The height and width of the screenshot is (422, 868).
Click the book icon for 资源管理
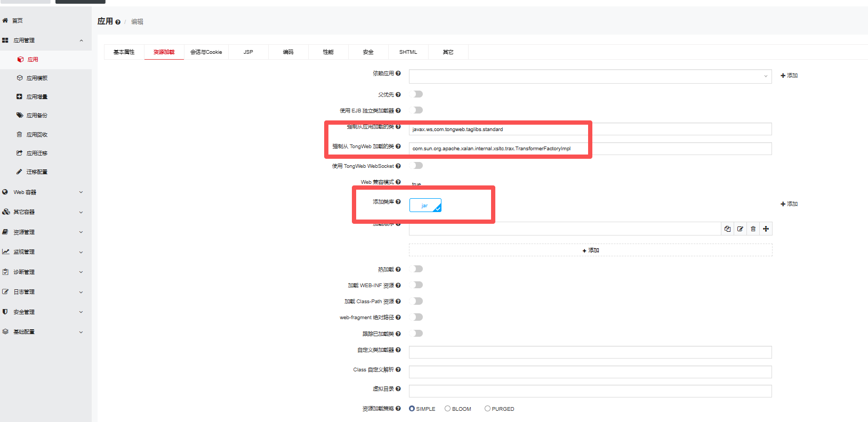[5, 232]
